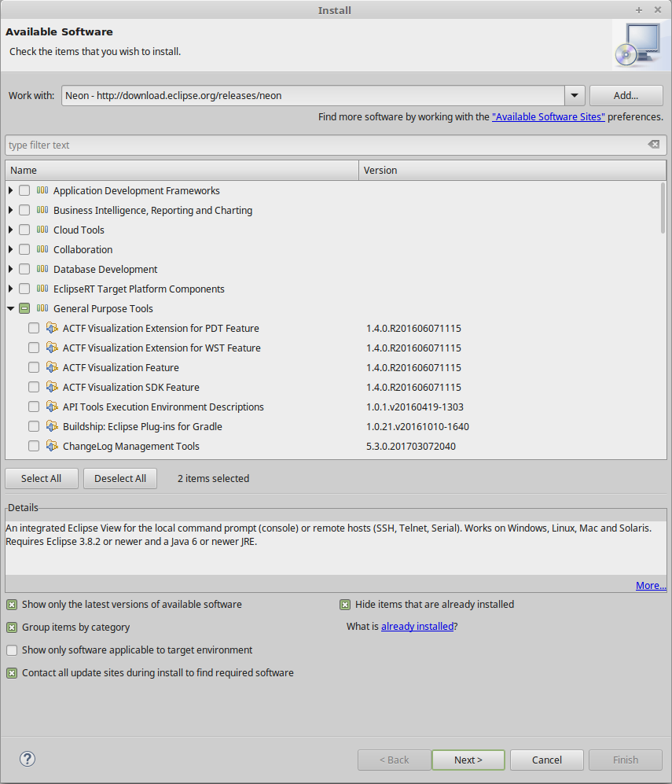Maximize the Install dialog with the plus icon
The height and width of the screenshot is (784, 672).
pyautogui.click(x=639, y=10)
